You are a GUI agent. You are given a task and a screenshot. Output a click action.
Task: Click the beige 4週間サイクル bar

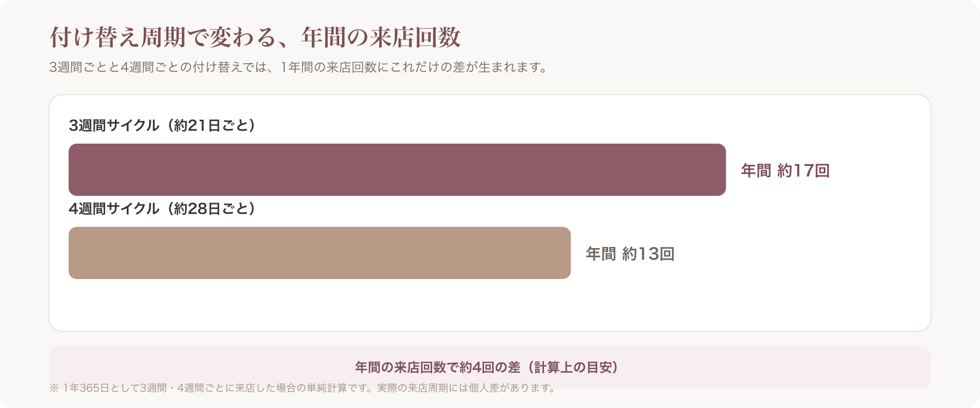point(320,253)
